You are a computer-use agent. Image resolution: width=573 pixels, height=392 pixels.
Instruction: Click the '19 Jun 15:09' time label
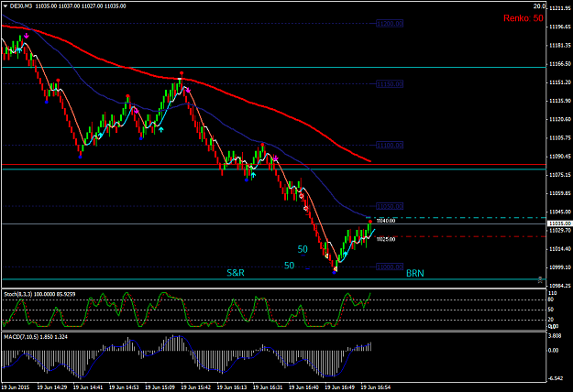point(160,387)
